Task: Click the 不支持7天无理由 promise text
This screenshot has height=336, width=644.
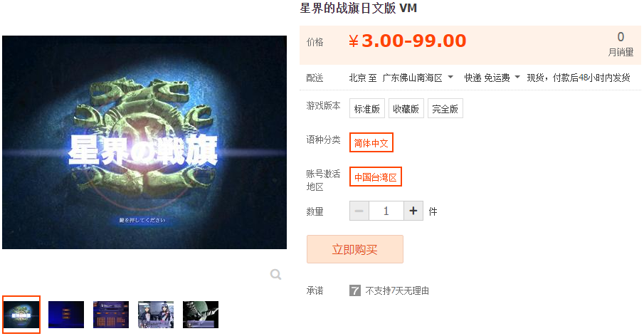Action: [x=397, y=291]
